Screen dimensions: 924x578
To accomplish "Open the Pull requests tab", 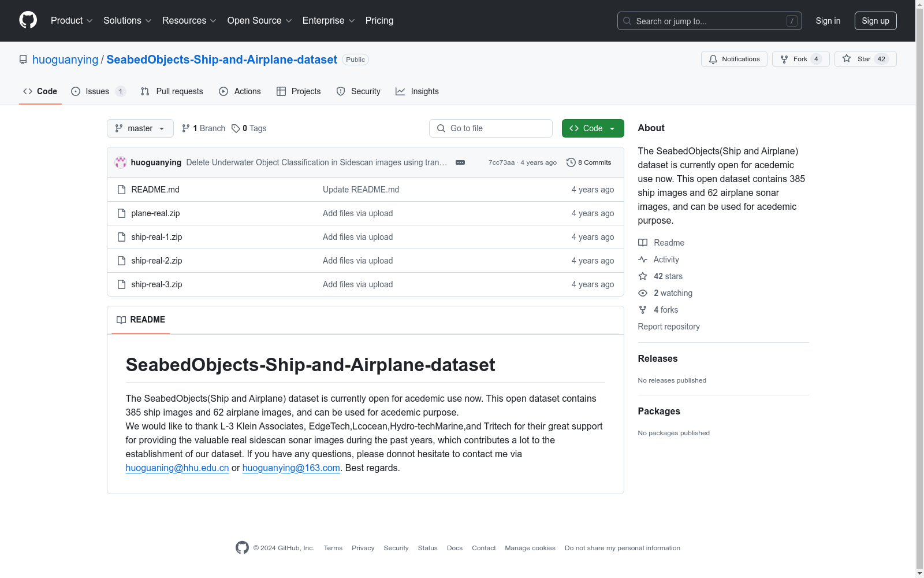I will pos(172,91).
